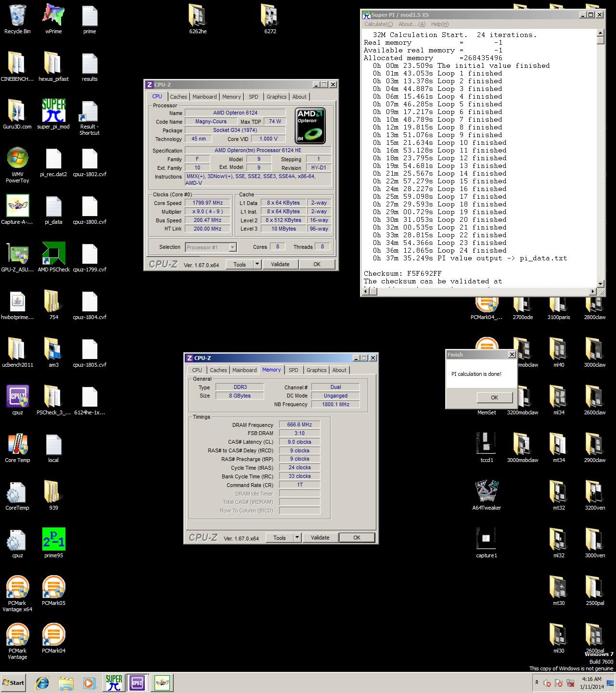Click OK in CPU-Z CPU window
Screen dimensions: 616x693
317,264
